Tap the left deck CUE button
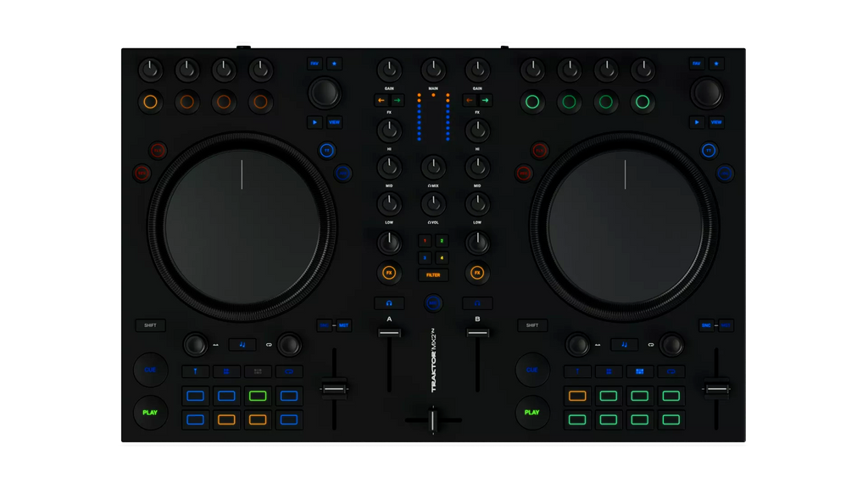Screen dimensions: 868x488 pyautogui.click(x=150, y=369)
